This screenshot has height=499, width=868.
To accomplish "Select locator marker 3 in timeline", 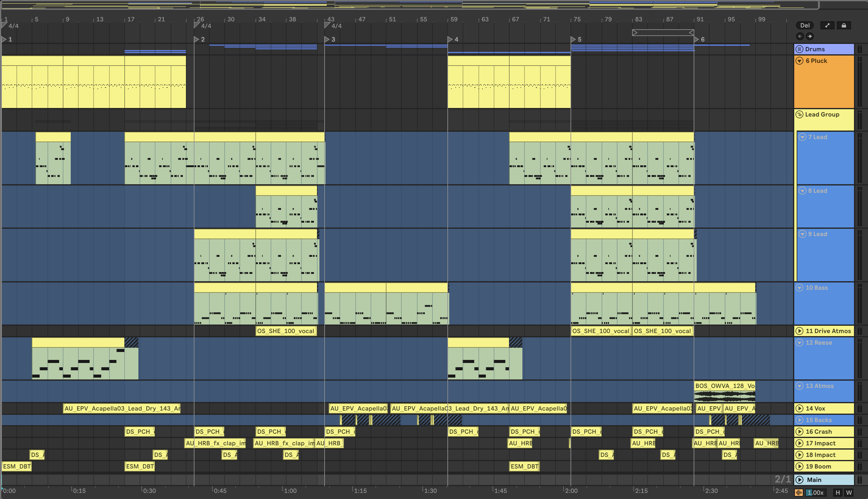I will tap(327, 39).
